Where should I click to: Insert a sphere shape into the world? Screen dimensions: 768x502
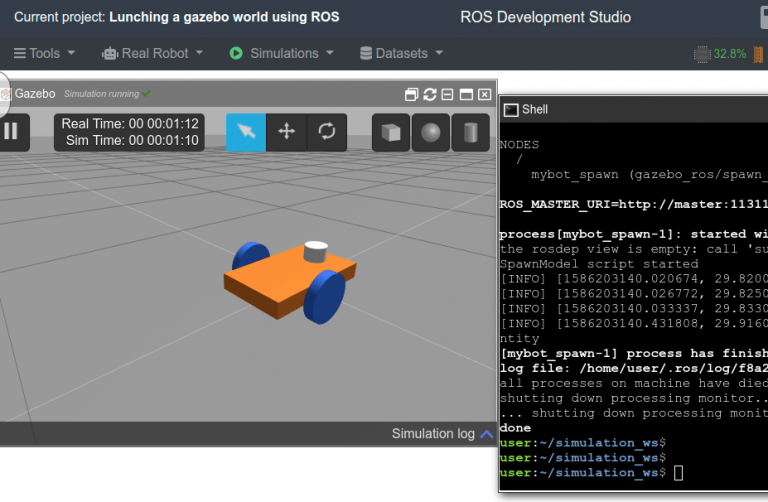[x=431, y=132]
